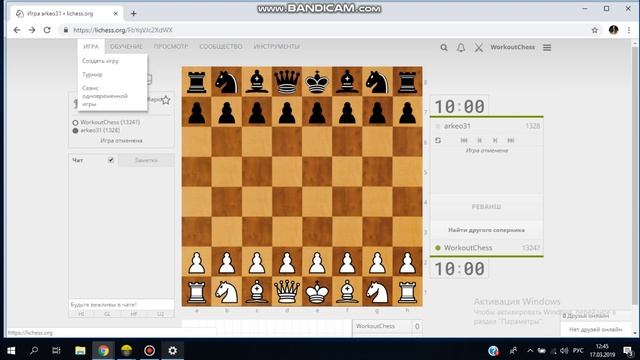
Task: Step back one move
Action: [480, 140]
